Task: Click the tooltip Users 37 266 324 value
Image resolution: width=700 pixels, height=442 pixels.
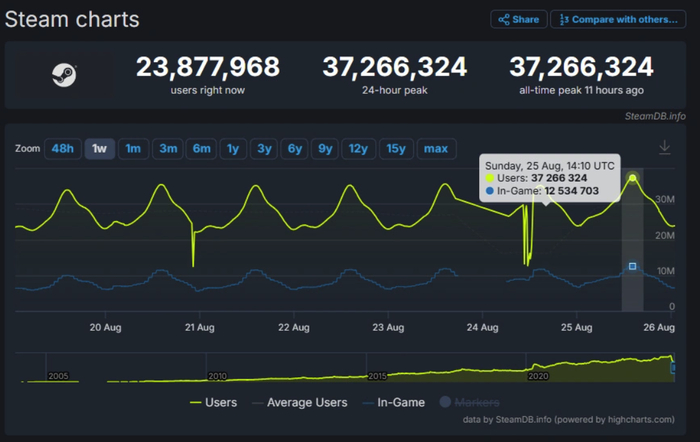Action: coord(559,178)
